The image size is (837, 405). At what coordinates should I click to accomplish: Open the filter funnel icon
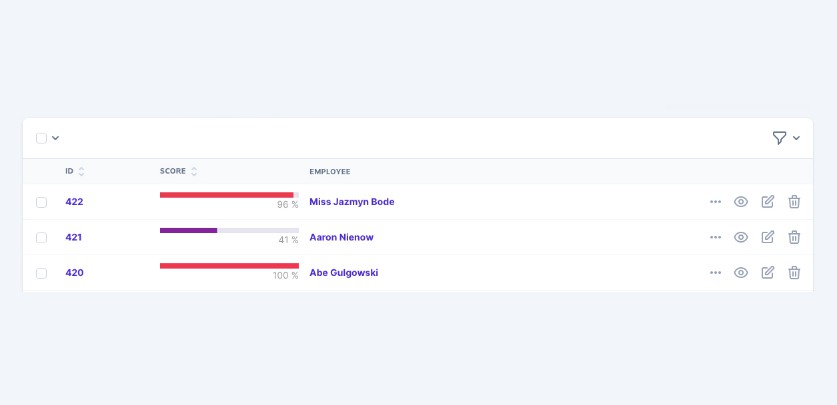click(779, 138)
